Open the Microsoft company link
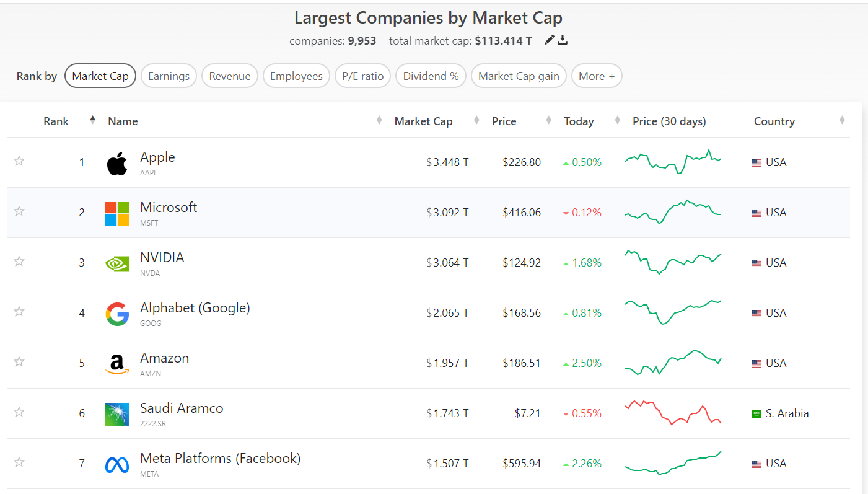The height and width of the screenshot is (494, 868). [x=169, y=208]
